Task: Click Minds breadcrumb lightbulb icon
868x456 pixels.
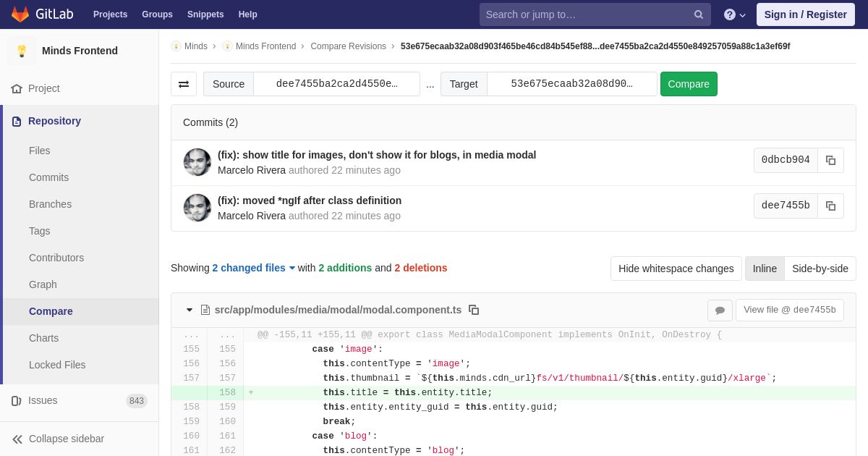Action: click(176, 46)
